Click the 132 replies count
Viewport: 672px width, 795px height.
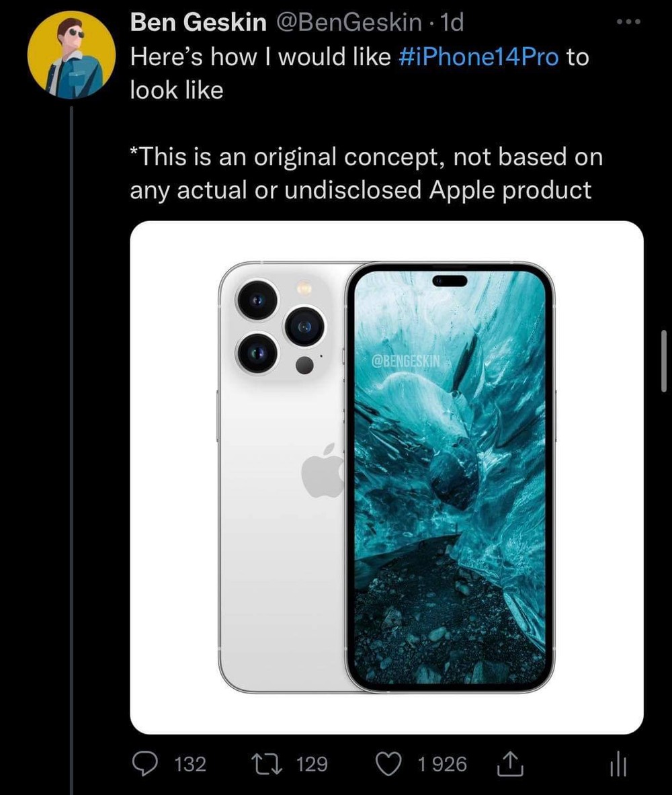(190, 764)
